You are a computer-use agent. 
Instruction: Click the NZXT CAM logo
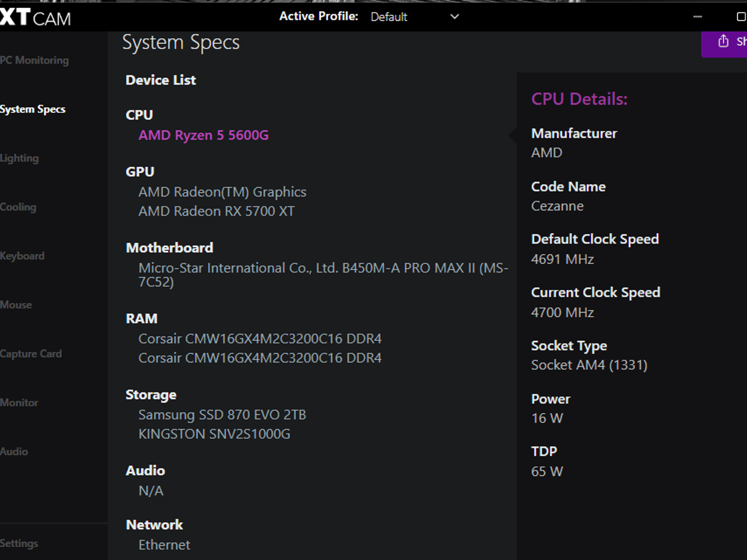(x=35, y=17)
